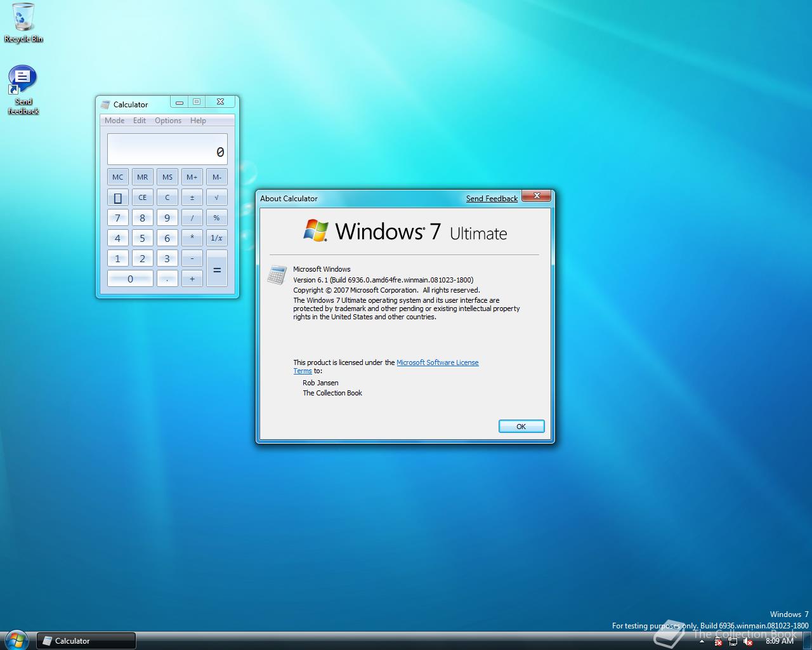The image size is (812, 650).
Task: Click the 4 digit key
Action: click(x=117, y=238)
